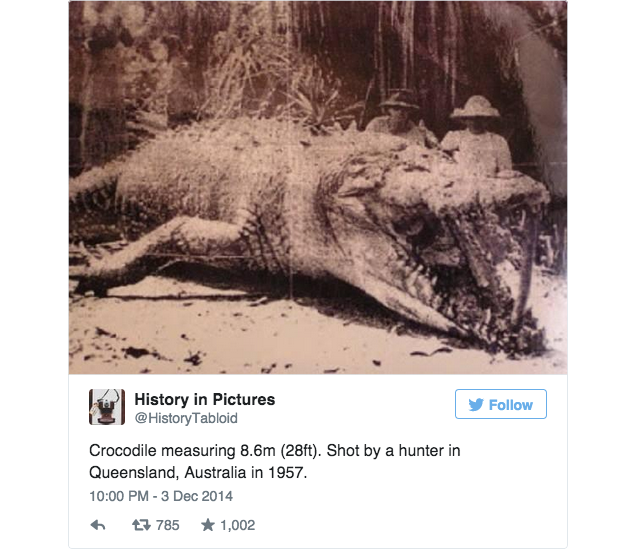Click the "Follow" text label
Image resolution: width=636 pixels, height=549 pixels.
(x=511, y=405)
